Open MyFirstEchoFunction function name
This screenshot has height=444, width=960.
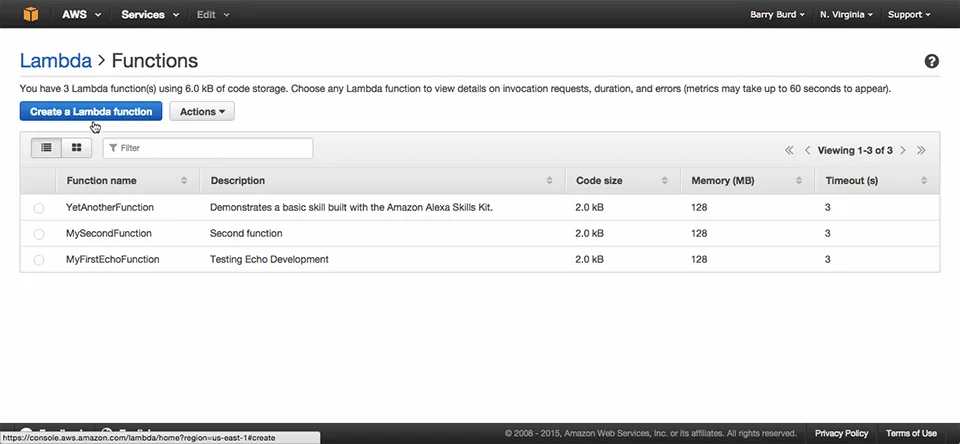[113, 260]
